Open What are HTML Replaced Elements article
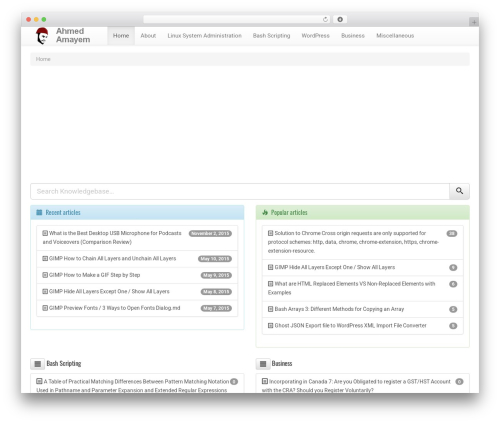The image size is (500, 423). tap(352, 288)
